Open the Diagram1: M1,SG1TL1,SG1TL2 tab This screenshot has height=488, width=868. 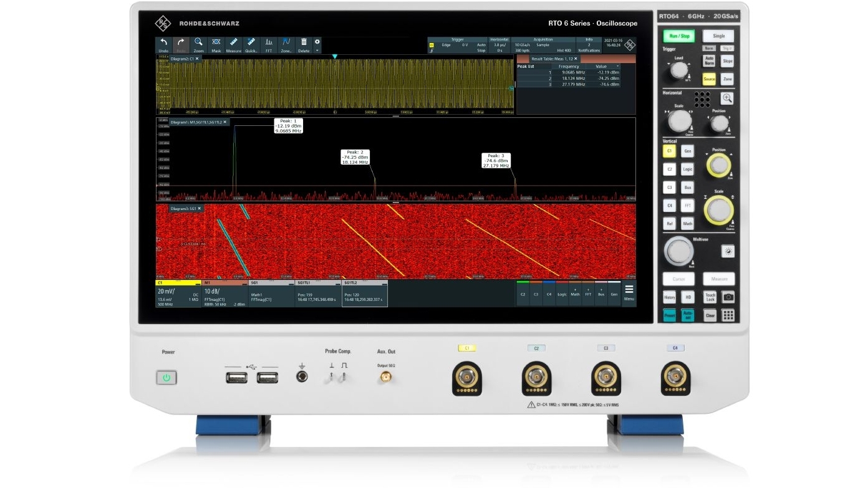tap(199, 122)
